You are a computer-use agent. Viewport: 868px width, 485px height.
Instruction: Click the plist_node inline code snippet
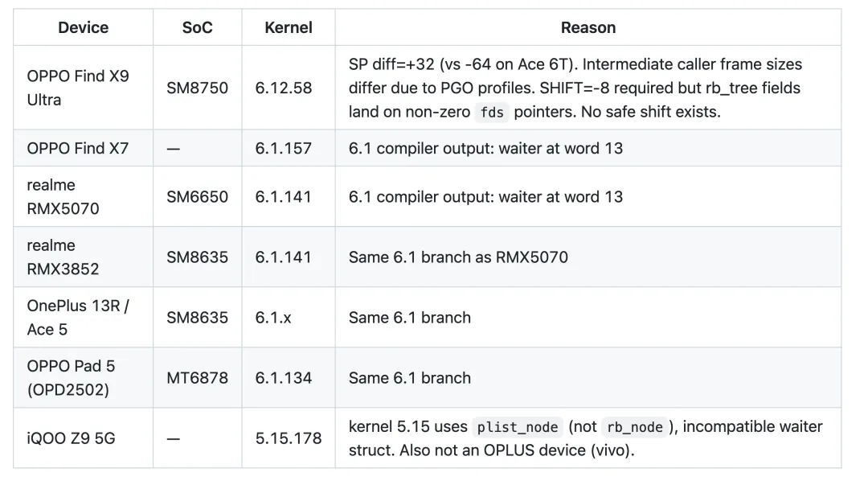pos(517,427)
